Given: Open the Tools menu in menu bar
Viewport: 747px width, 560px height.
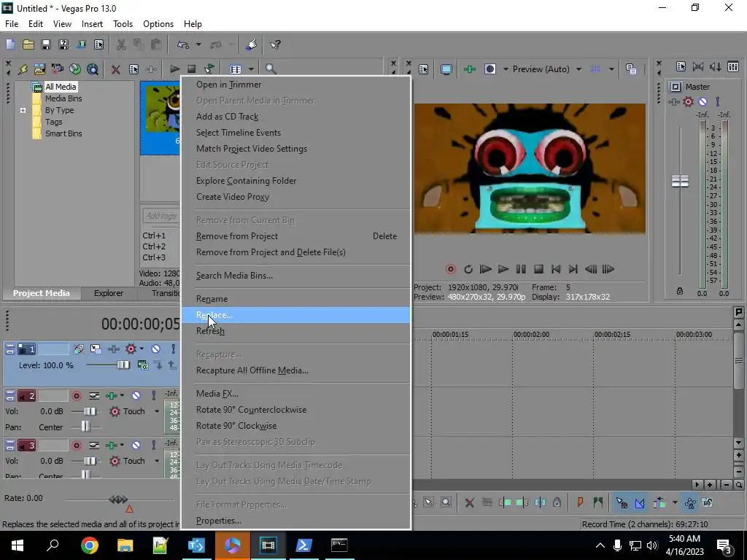Looking at the screenshot, I should click(123, 24).
